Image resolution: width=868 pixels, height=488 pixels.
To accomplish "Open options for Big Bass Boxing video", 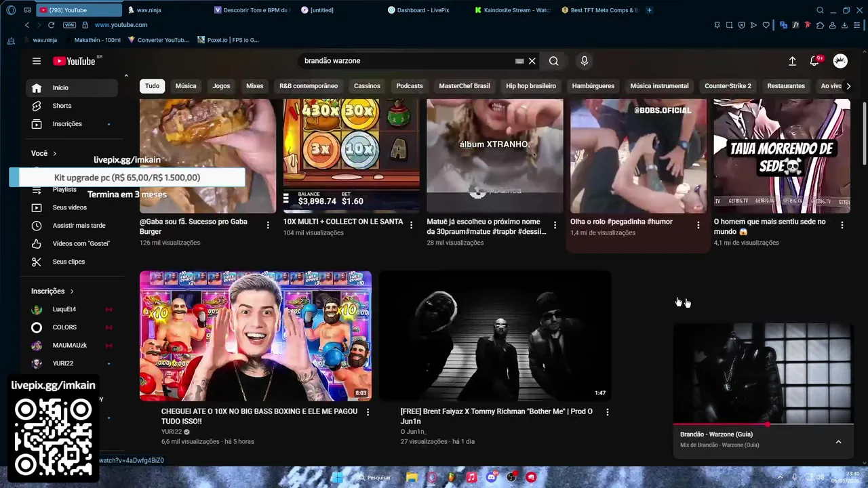I will click(x=368, y=412).
